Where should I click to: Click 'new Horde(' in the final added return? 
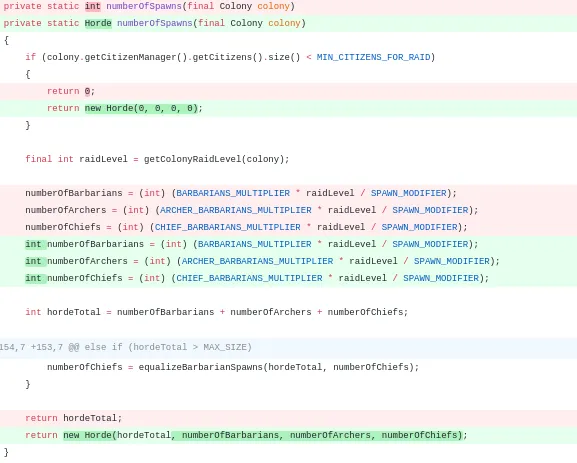point(90,435)
